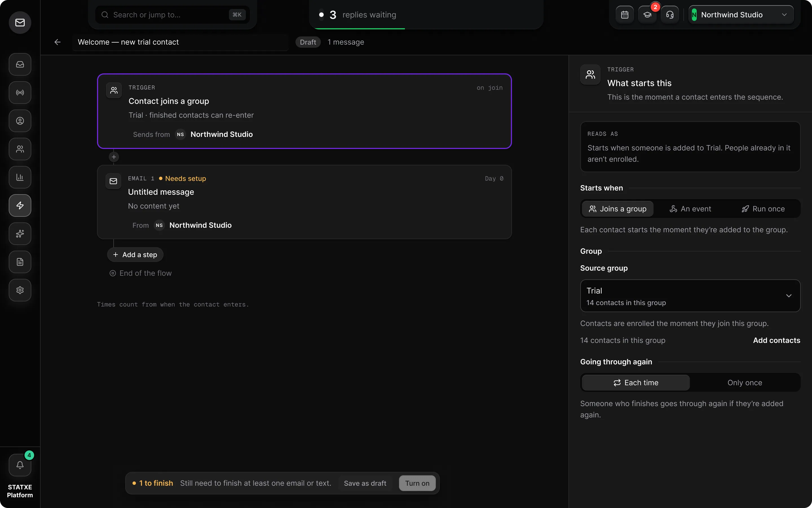Open the headset support icon

point(670,15)
